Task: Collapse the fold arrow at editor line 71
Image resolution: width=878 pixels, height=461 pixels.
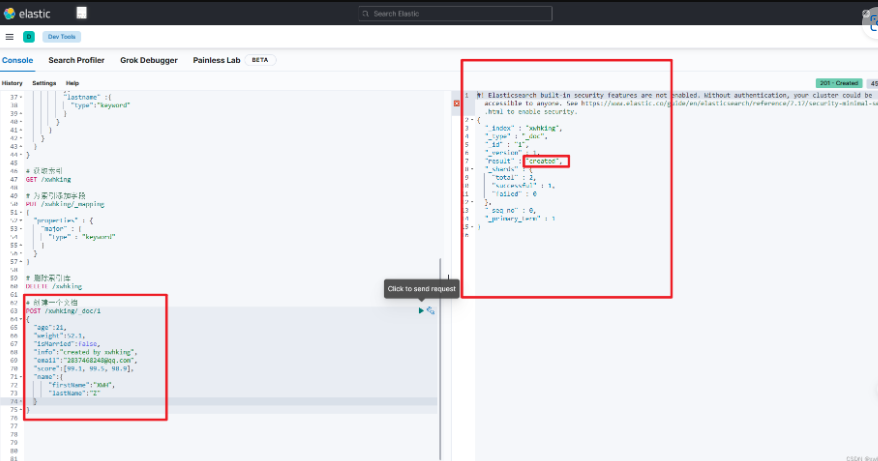Action: click(22, 376)
